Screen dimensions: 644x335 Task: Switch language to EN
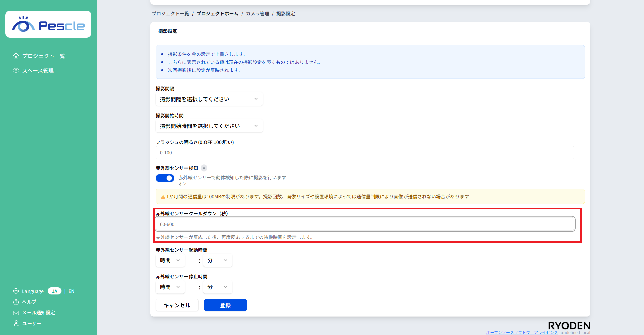pyautogui.click(x=71, y=291)
